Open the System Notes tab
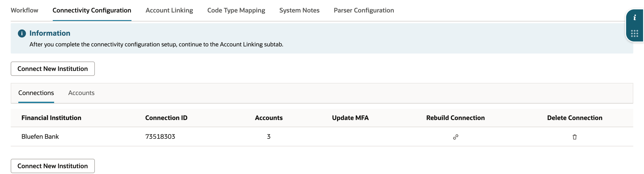Image resolution: width=644 pixels, height=174 pixels. [299, 10]
